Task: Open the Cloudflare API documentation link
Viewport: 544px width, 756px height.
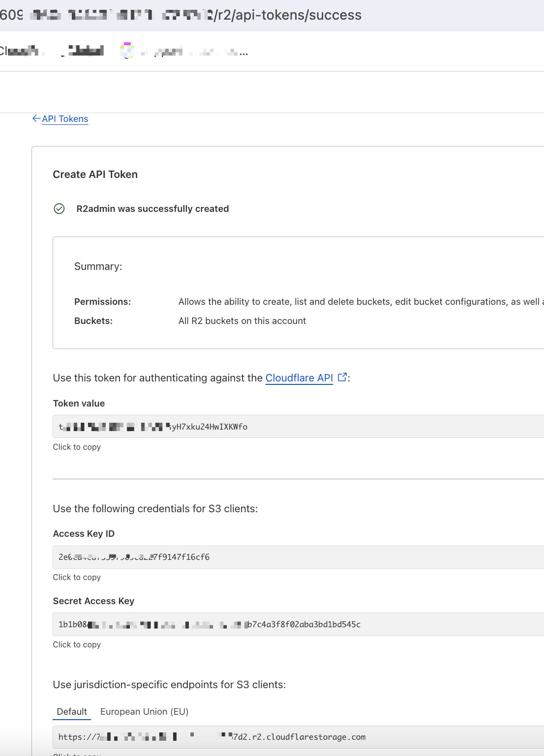Action: pos(299,378)
